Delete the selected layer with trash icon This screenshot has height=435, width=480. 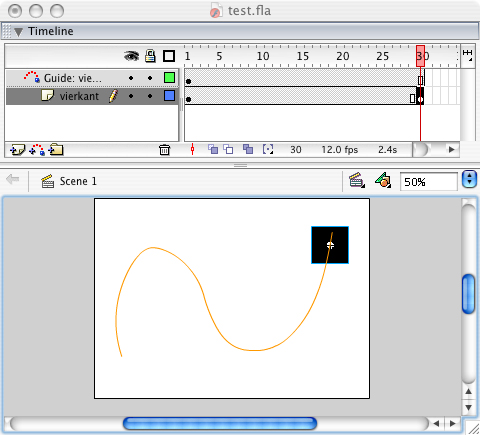pyautogui.click(x=164, y=150)
